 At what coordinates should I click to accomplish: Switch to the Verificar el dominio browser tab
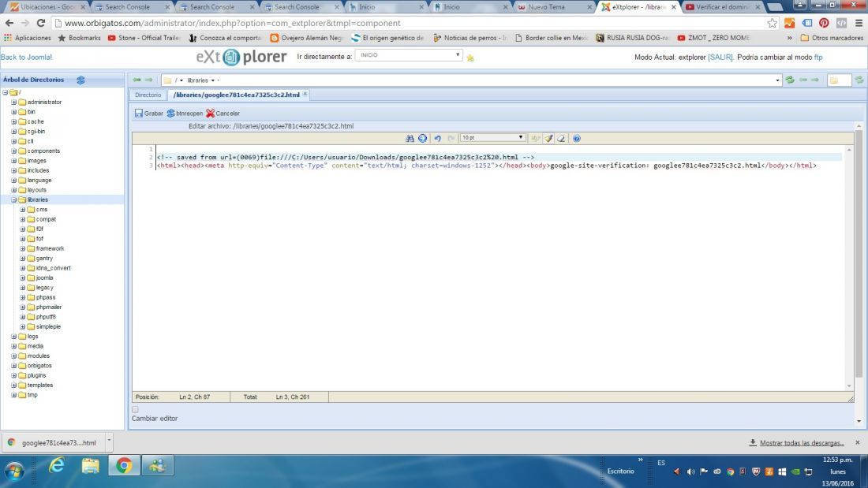pos(720,7)
